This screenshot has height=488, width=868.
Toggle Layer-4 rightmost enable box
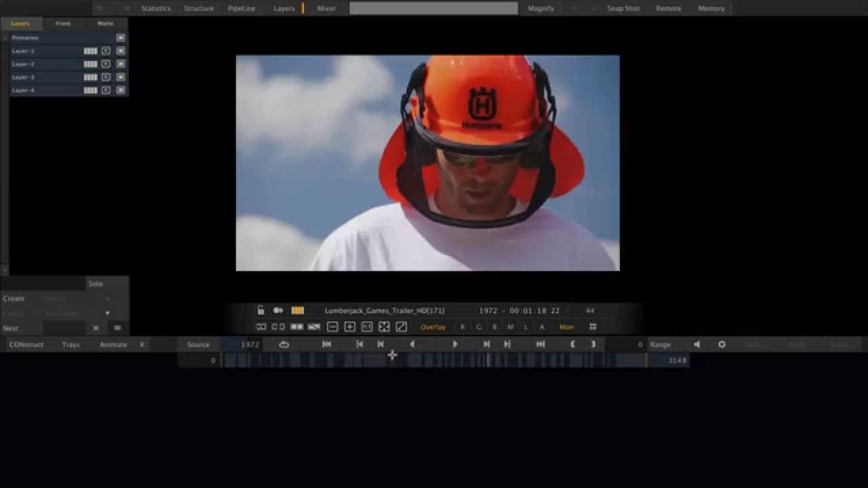click(x=121, y=90)
